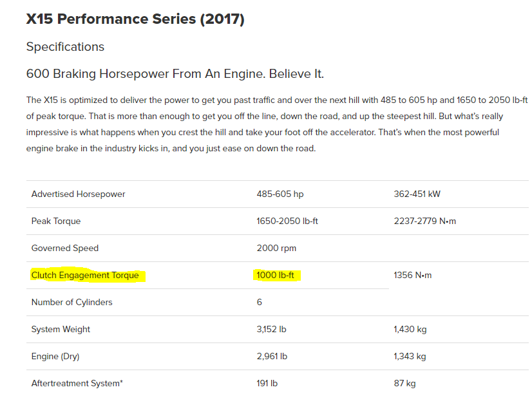Click the 600 Braking Horsepower headline
Image resolution: width=532 pixels, height=394 pixels.
pos(175,74)
